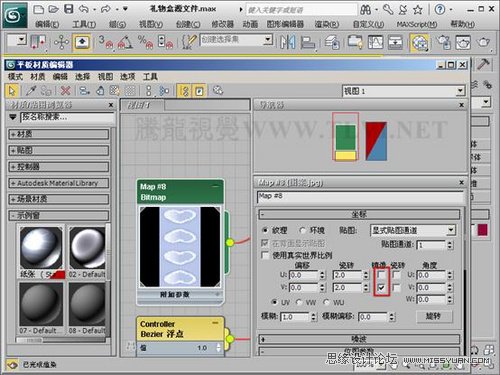Screen dimensions: 500x375
Task: Close the navigator panel
Action: point(461,105)
